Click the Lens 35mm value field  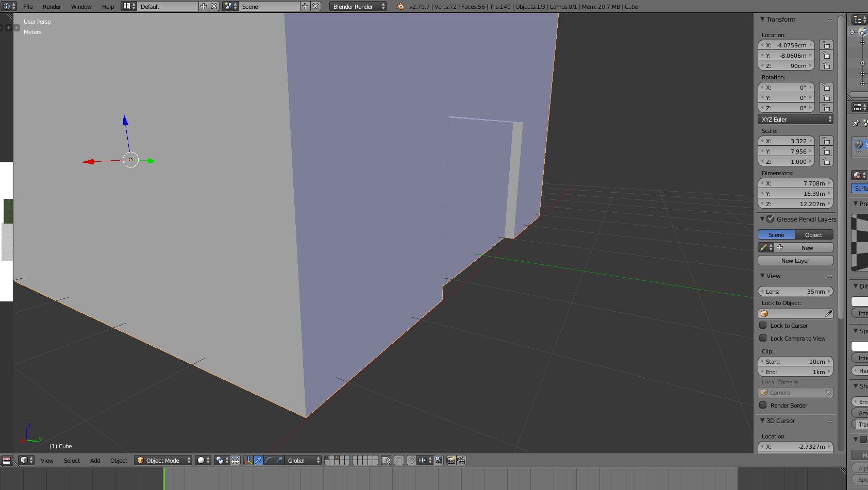tap(795, 292)
